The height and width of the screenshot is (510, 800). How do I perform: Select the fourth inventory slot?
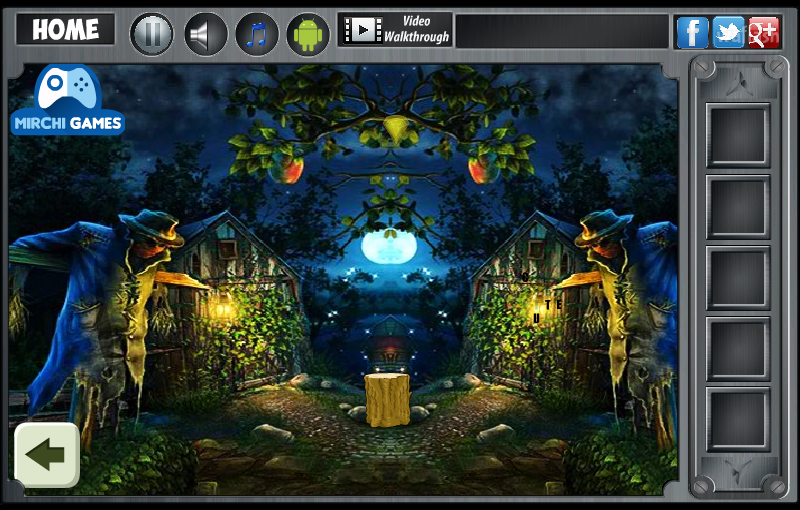tap(738, 349)
